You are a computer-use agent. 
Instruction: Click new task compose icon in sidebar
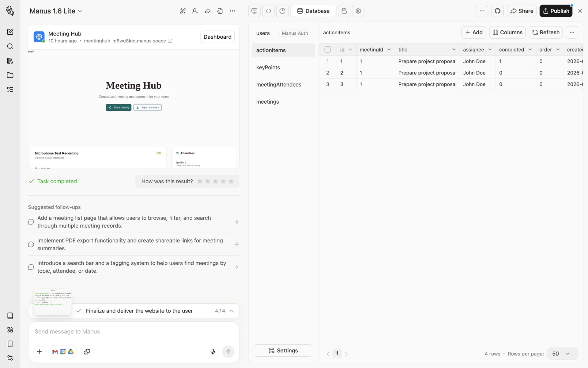point(10,32)
